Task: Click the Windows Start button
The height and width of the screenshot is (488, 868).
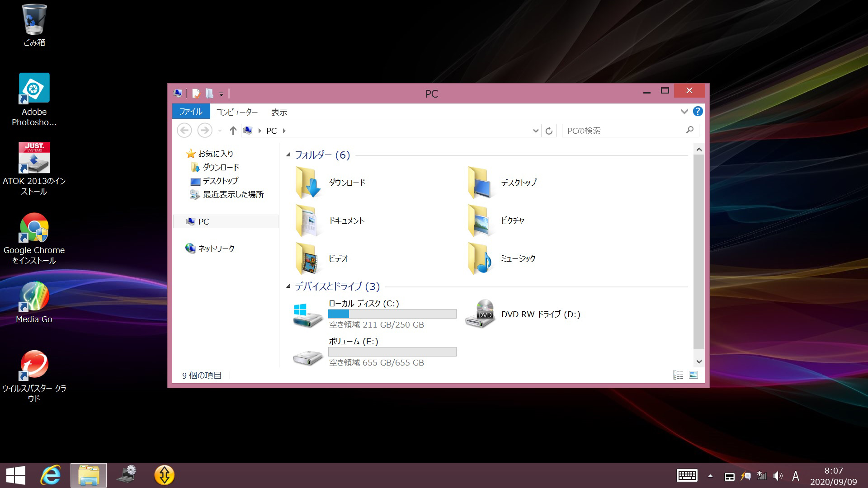Action: coord(16,475)
